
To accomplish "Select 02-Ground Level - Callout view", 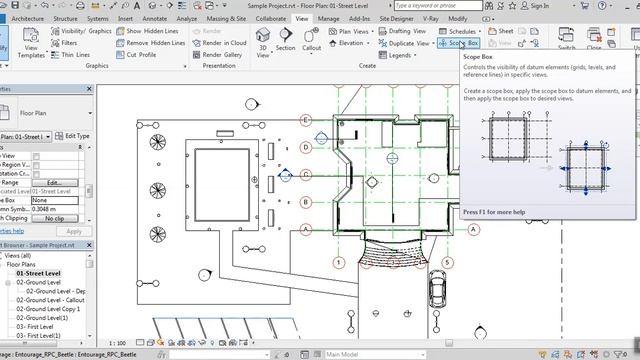I will pyautogui.click(x=50, y=300).
